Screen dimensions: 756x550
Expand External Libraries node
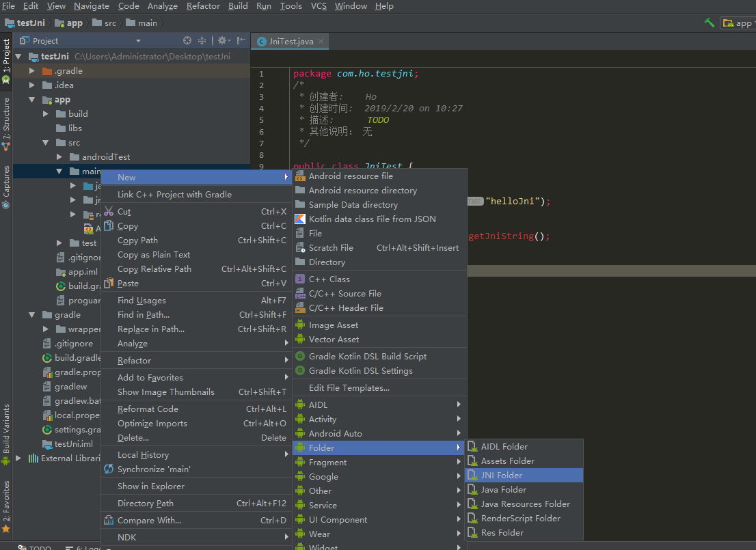click(x=18, y=458)
